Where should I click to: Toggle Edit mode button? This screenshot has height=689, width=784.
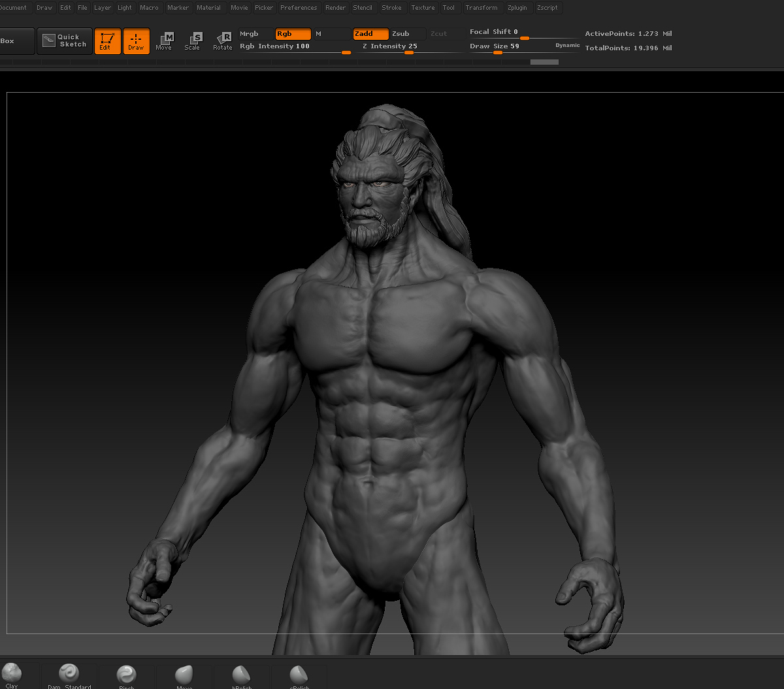107,41
